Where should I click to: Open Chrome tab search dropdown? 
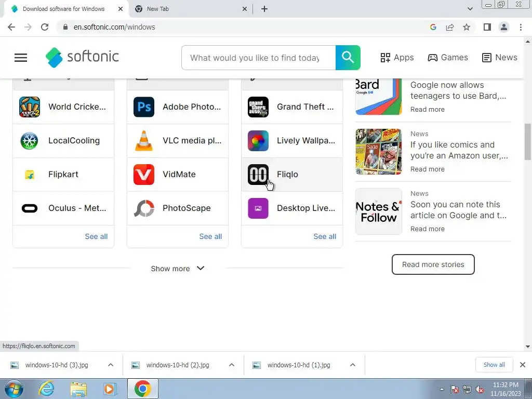point(470,9)
